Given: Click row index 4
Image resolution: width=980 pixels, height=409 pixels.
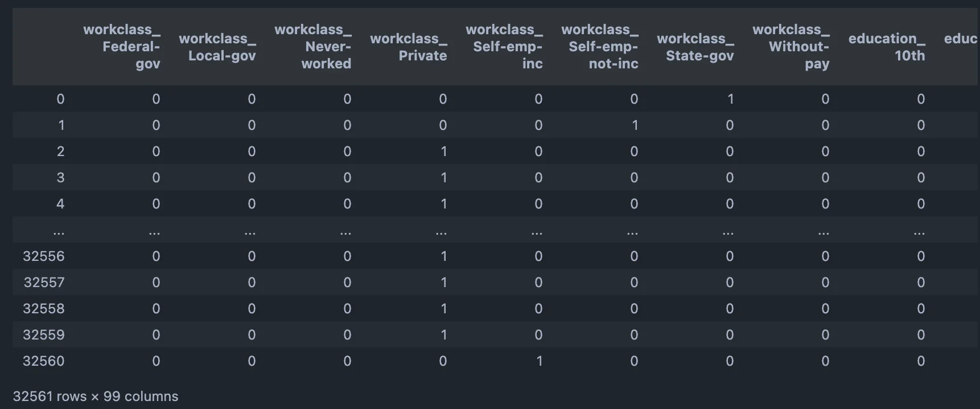Looking at the screenshot, I should click(x=60, y=204).
